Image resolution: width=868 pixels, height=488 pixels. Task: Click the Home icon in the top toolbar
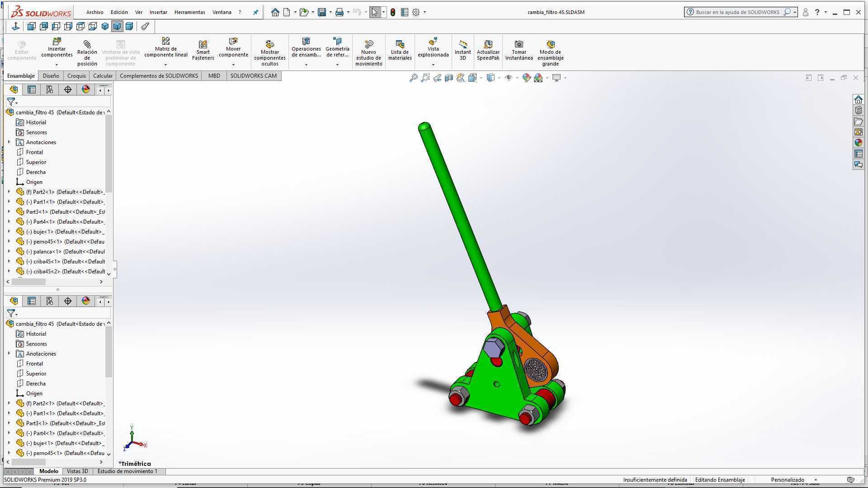click(x=275, y=12)
